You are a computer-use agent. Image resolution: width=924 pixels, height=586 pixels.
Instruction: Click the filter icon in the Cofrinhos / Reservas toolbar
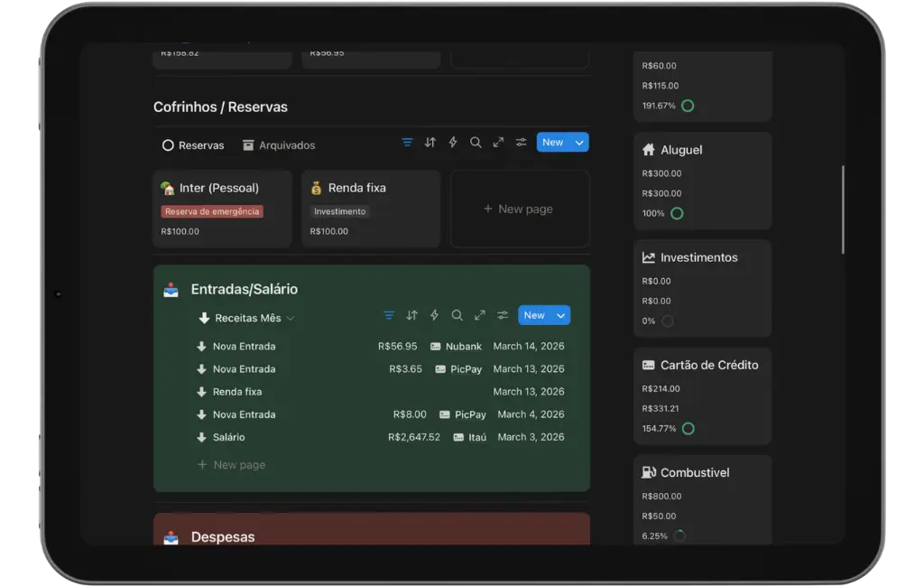pos(407,142)
